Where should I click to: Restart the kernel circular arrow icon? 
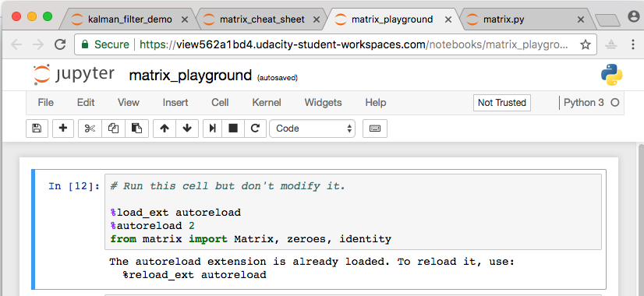click(255, 129)
